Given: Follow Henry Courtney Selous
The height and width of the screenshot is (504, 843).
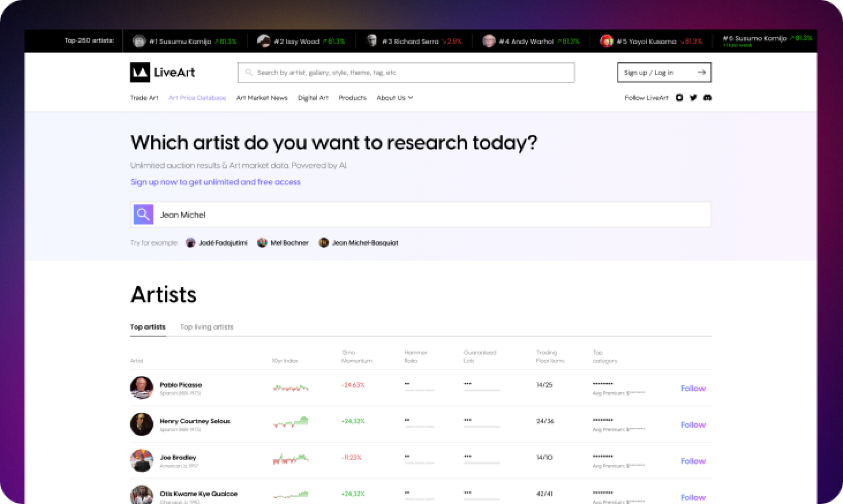Looking at the screenshot, I should click(x=693, y=424).
